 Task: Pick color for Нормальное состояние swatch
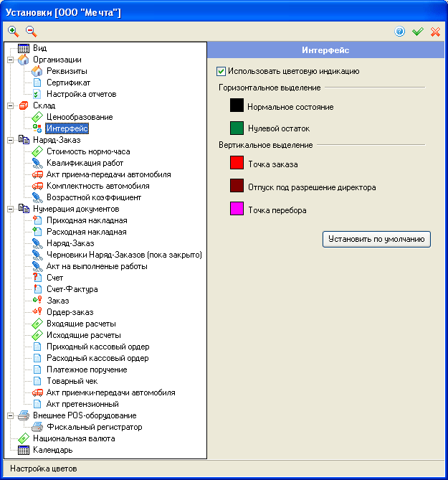pos(237,105)
